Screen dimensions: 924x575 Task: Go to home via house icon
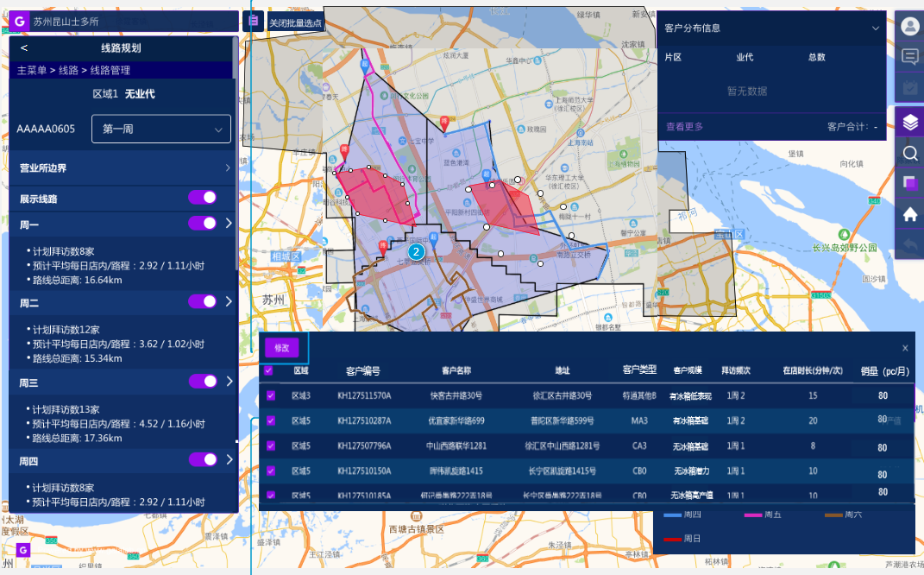[910, 214]
